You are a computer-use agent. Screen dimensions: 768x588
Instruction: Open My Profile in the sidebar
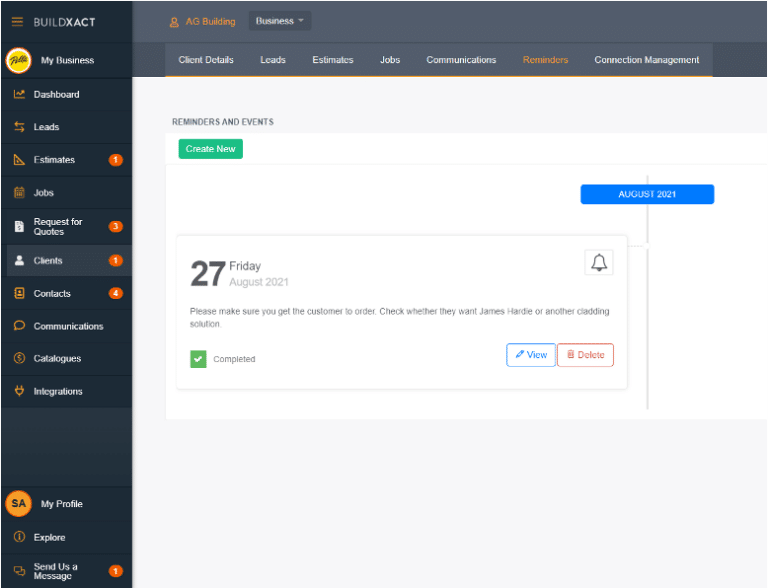pos(67,504)
